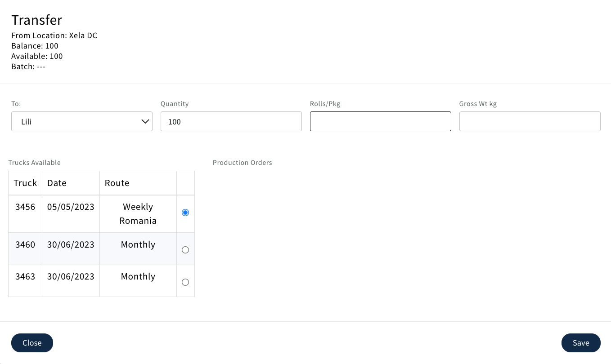
Task: Click the Truck column header
Action: click(x=25, y=183)
